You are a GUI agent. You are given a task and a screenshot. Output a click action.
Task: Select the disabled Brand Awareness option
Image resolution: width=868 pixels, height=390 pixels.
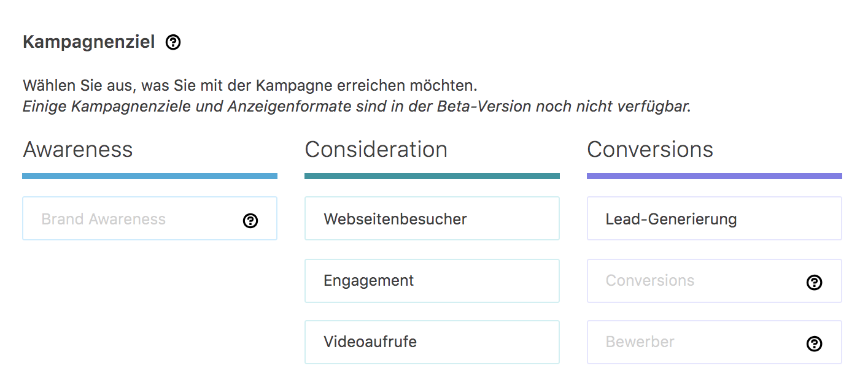click(x=150, y=218)
